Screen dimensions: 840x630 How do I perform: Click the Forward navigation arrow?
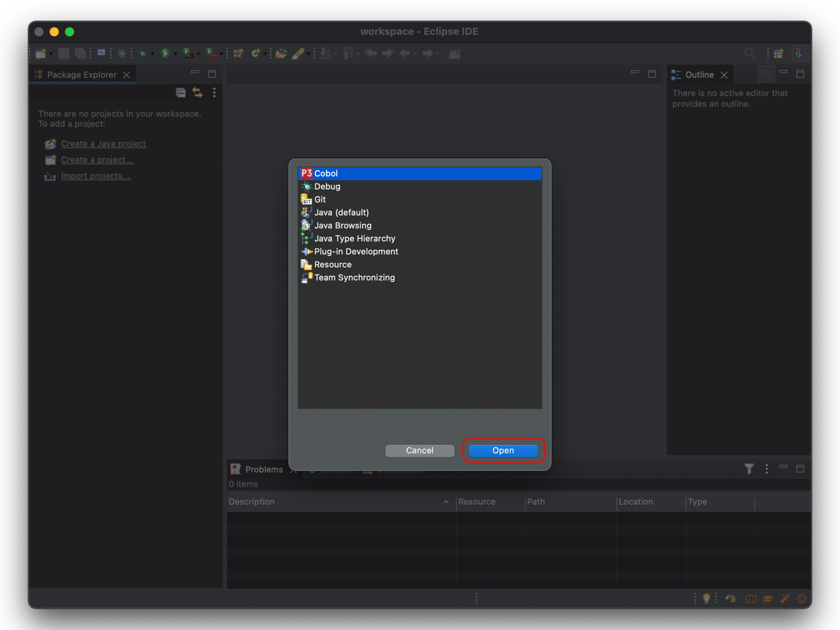pos(428,54)
